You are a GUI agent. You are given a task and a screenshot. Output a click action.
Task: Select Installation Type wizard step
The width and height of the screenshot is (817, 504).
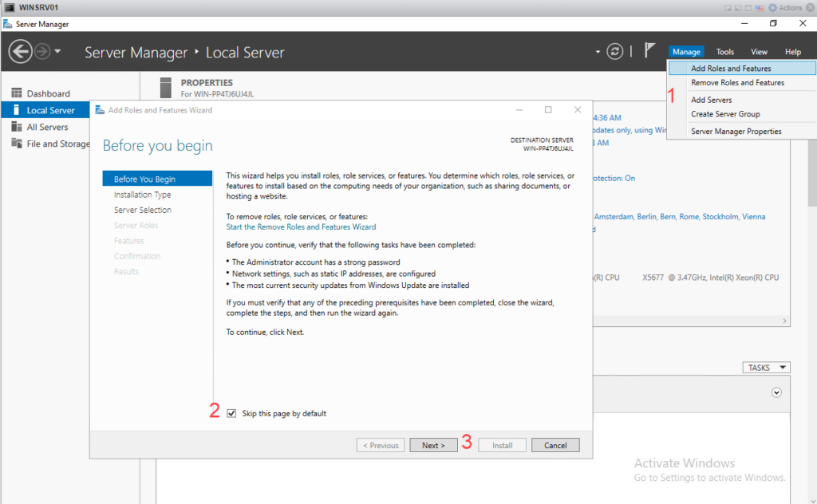[x=142, y=195]
